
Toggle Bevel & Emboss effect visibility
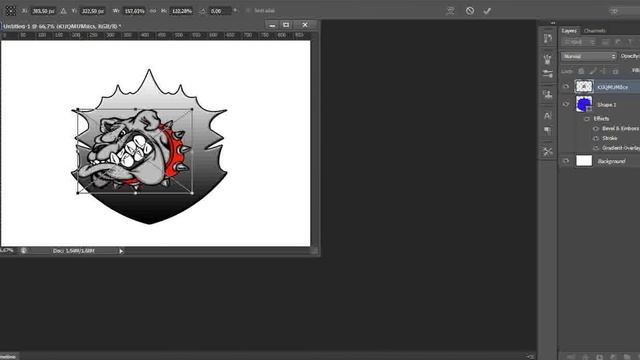[x=596, y=129]
